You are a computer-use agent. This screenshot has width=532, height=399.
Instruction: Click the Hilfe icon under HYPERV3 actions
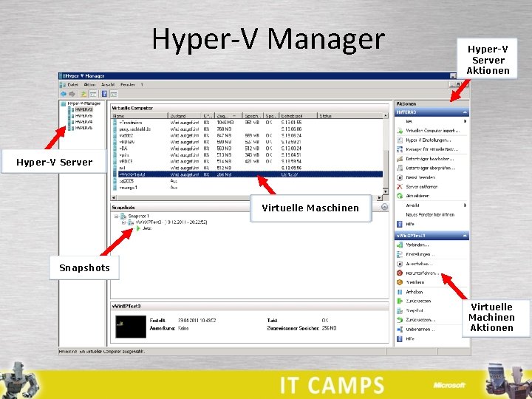[x=400, y=225]
